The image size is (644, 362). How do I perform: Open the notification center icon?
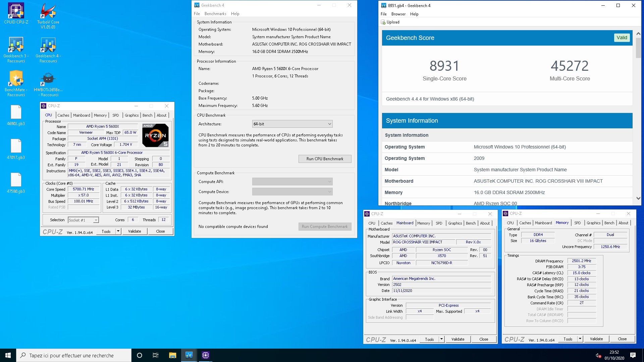[x=633, y=355]
